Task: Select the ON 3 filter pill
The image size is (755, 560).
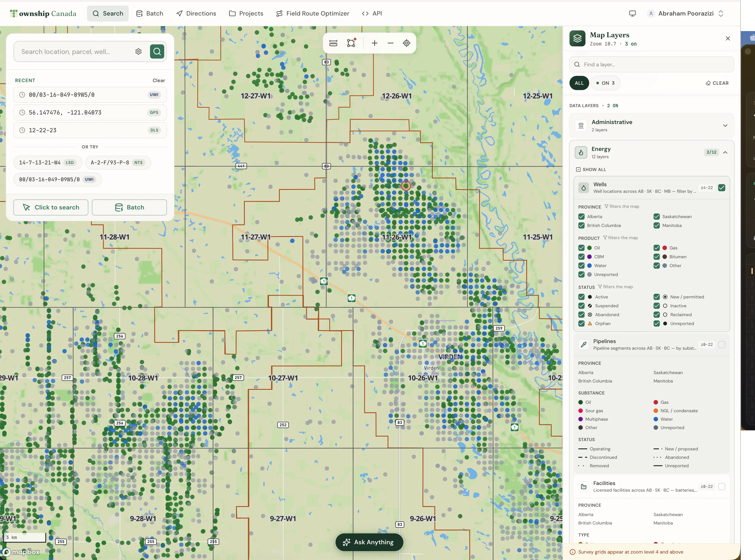Action: coord(605,83)
